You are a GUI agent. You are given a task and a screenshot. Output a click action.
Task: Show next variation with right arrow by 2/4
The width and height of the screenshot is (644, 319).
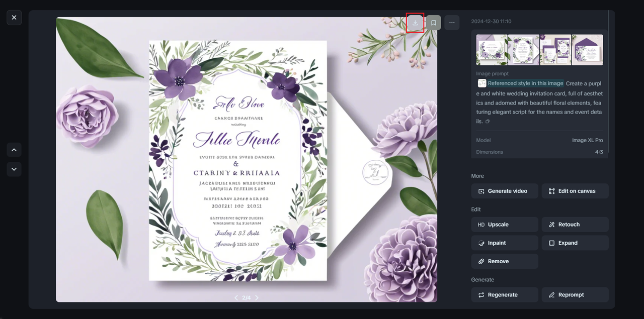point(257,298)
